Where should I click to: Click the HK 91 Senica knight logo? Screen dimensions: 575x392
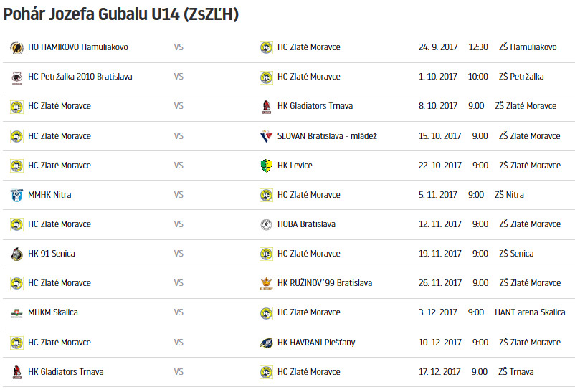(16, 254)
